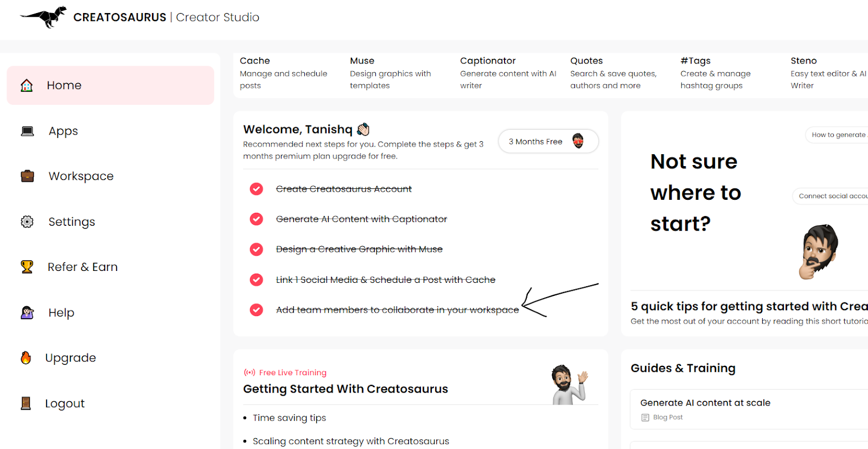Open Generate AI Content with Captionator step
Image resolution: width=868 pixels, height=449 pixels.
(361, 219)
